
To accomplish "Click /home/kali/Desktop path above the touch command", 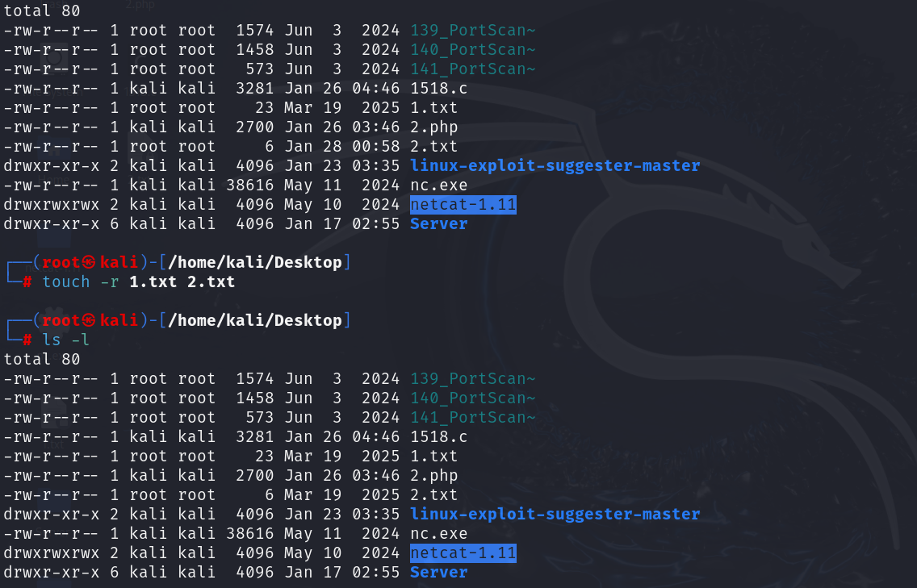I will tap(255, 262).
